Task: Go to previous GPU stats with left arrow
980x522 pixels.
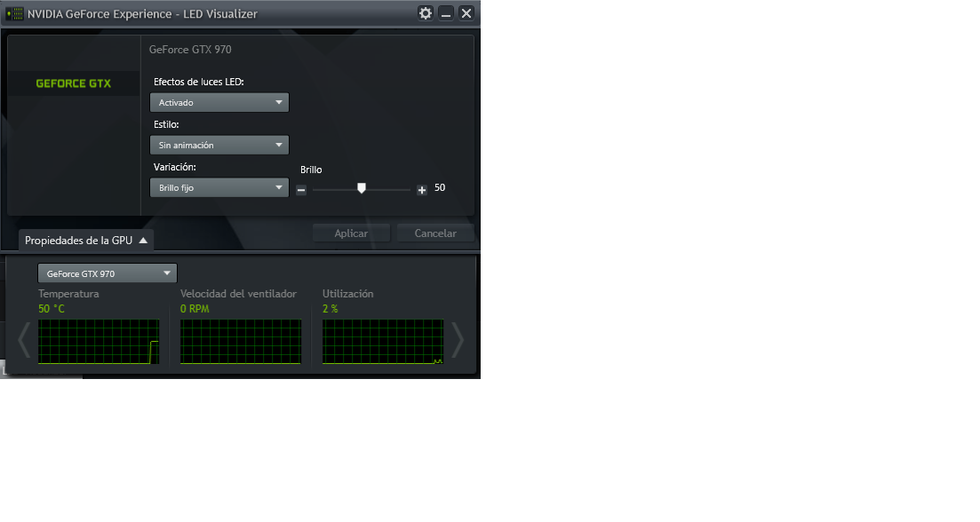Action: tap(24, 340)
